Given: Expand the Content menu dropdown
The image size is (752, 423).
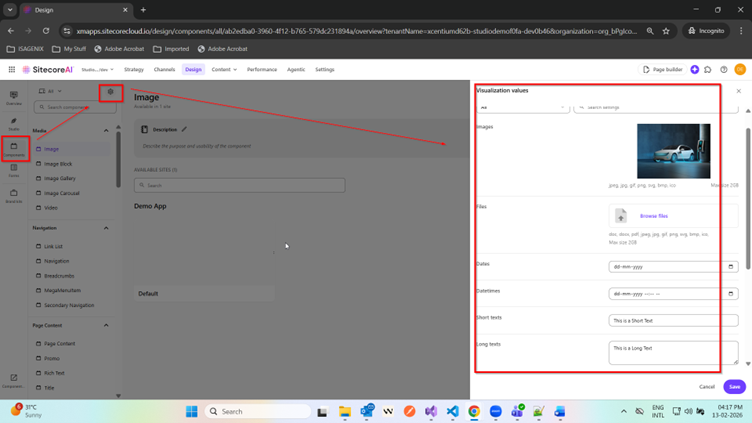Looking at the screenshot, I should [x=224, y=70].
